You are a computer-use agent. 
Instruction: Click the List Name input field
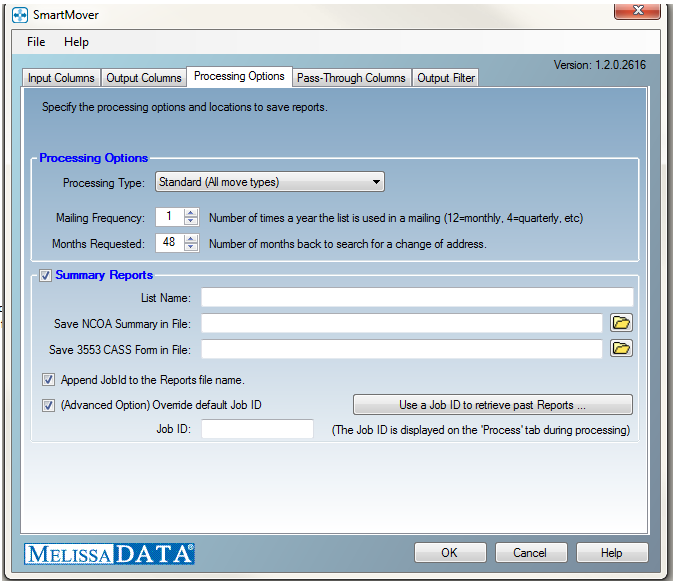point(417,297)
